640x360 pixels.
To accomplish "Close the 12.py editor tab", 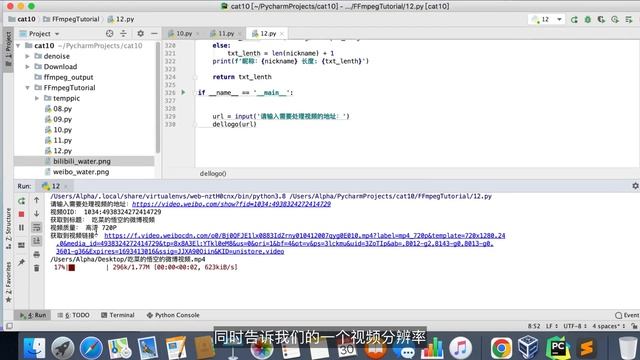I will [282, 34].
